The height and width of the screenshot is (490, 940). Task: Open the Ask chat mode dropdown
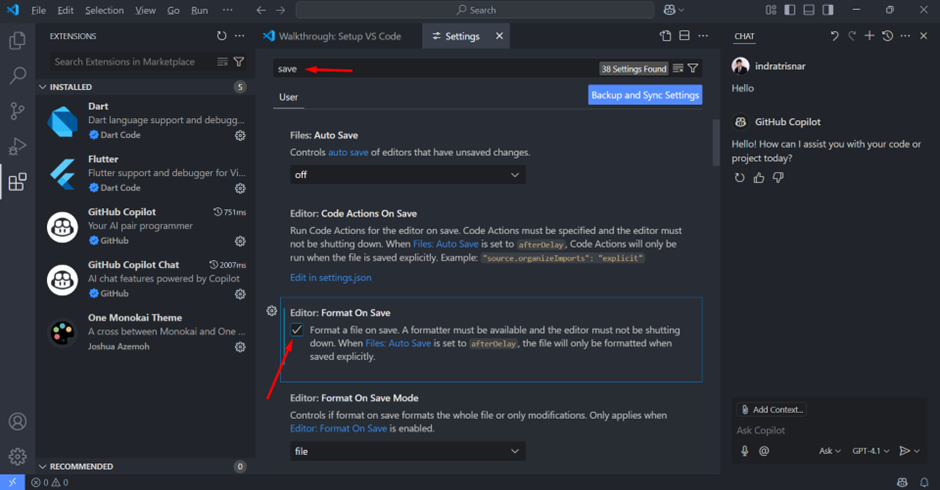(830, 451)
